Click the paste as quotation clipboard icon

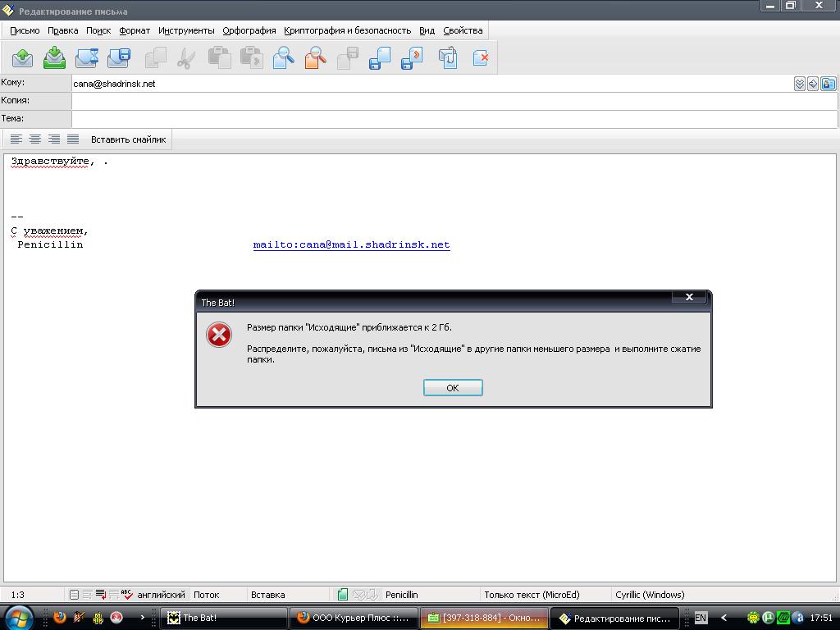(x=251, y=58)
